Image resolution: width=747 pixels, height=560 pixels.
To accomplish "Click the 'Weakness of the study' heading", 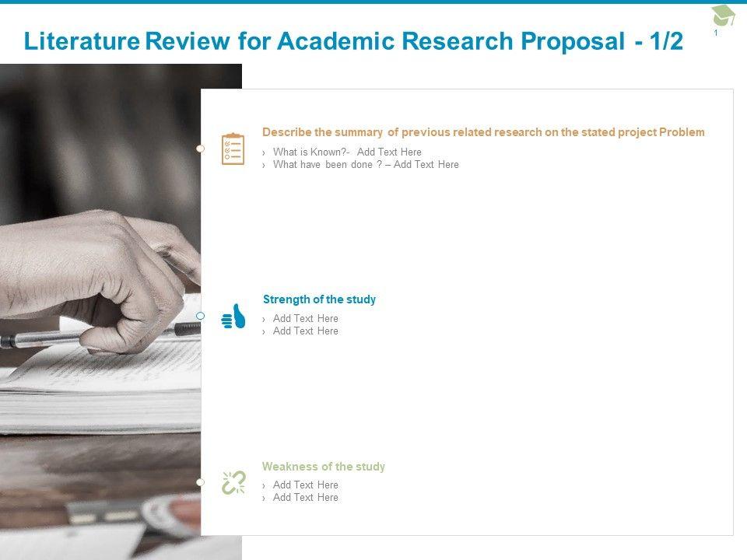I will click(323, 467).
